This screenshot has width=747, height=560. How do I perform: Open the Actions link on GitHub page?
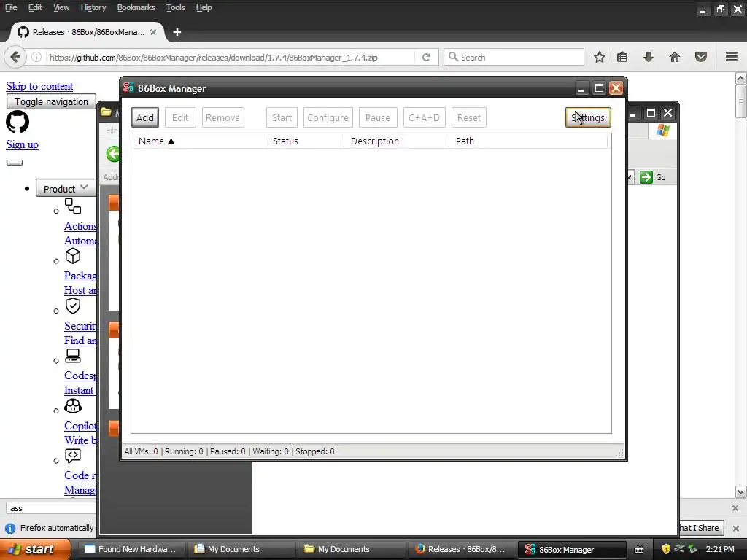pyautogui.click(x=80, y=226)
